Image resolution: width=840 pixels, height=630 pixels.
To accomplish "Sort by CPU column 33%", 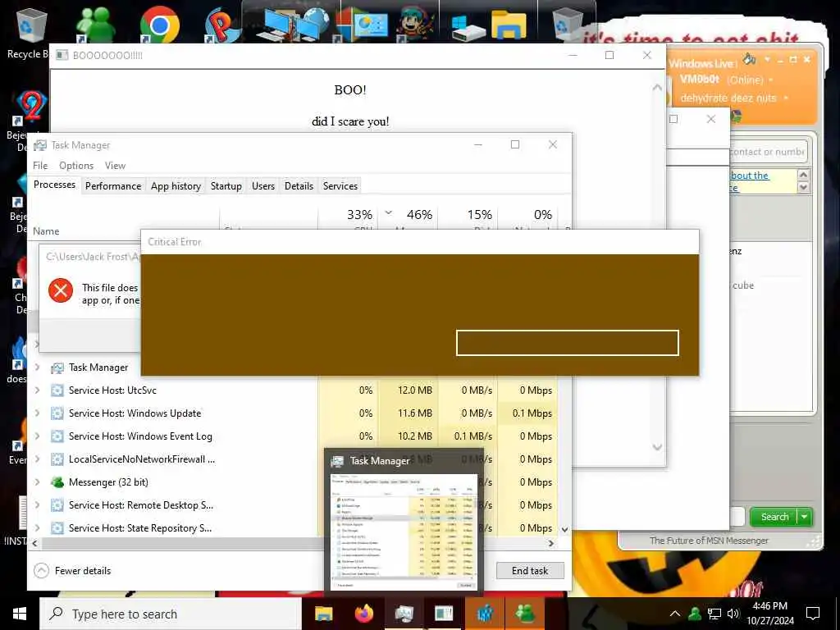I will [x=348, y=218].
